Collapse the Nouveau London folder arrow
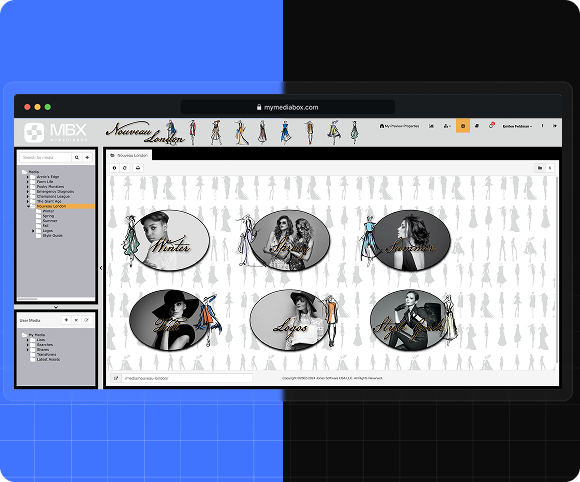 click(28, 206)
